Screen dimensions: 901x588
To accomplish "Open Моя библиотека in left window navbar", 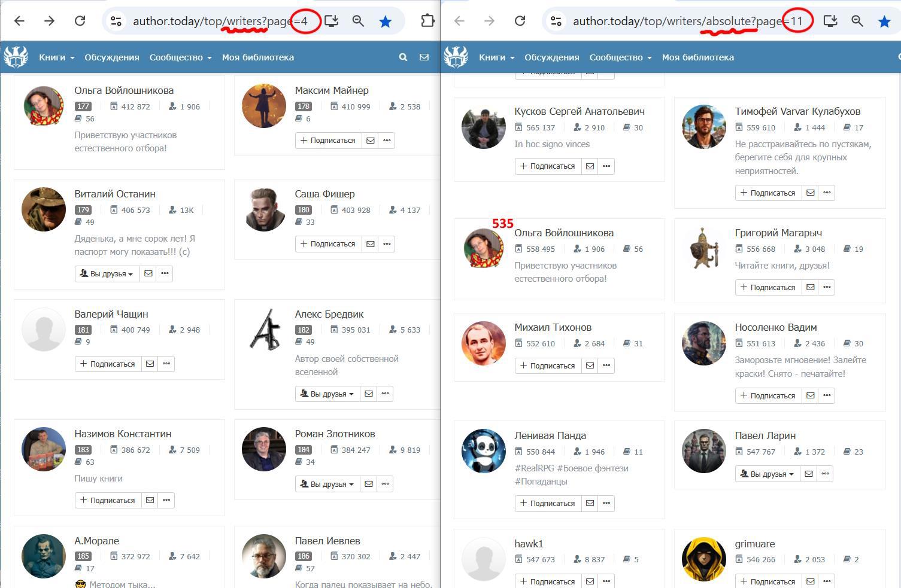I will tap(258, 57).
